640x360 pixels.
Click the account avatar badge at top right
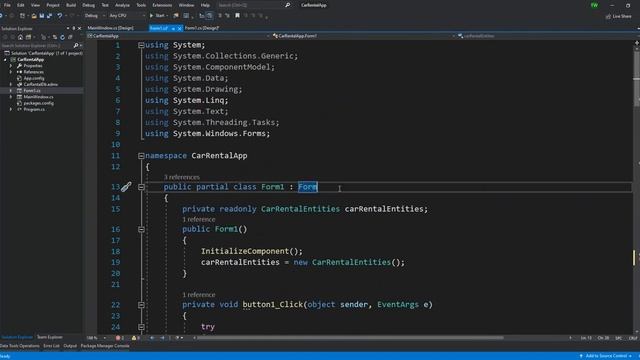(594, 5)
